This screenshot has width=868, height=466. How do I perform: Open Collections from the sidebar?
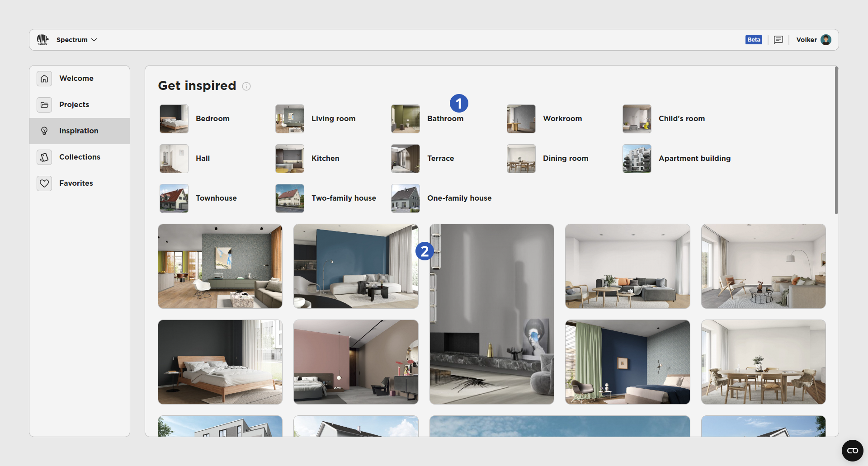(x=80, y=157)
